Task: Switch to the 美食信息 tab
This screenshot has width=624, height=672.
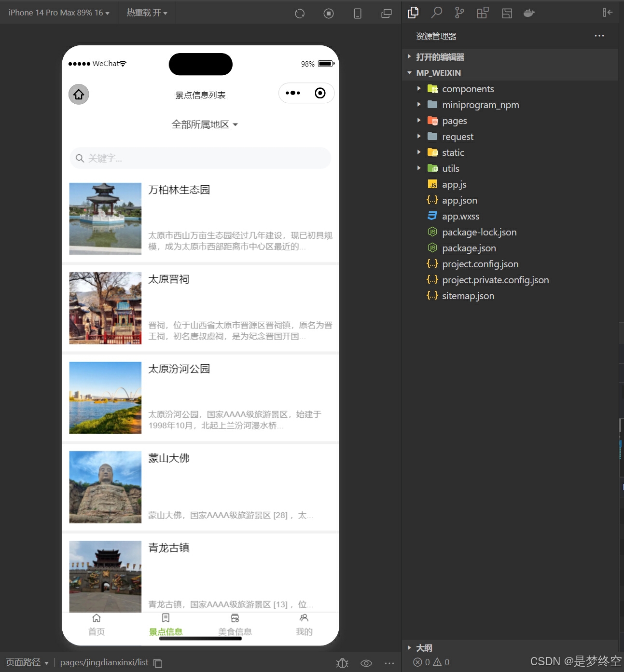Action: coord(235,625)
